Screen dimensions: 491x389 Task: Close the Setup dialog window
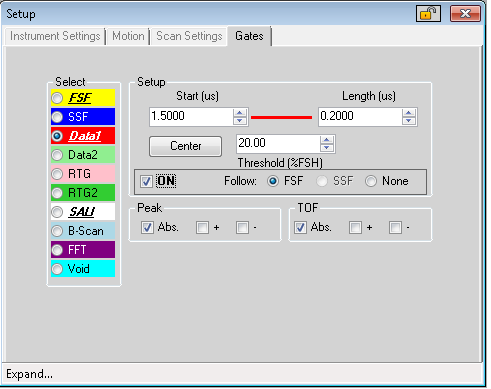465,14
